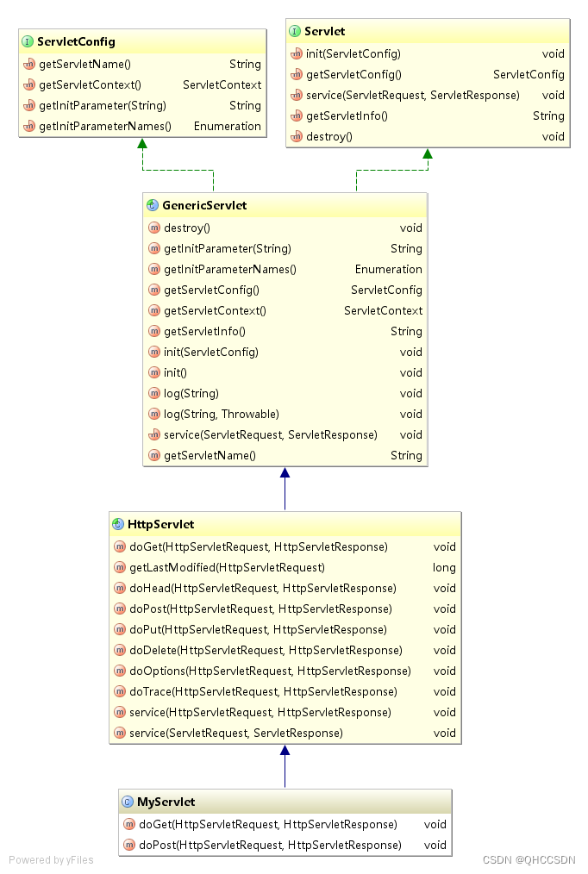Click method icon of getLastModified in HttpServlet
588x874 pixels.
tap(120, 567)
